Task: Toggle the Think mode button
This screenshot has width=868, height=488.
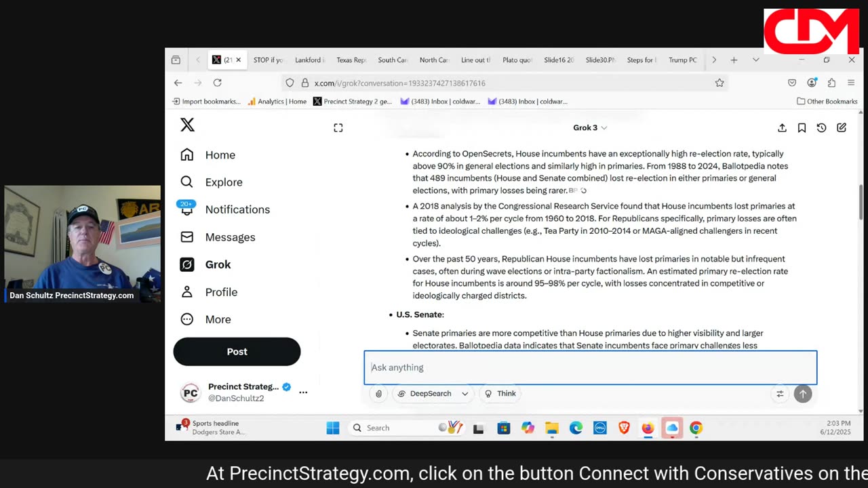Action: click(x=500, y=394)
